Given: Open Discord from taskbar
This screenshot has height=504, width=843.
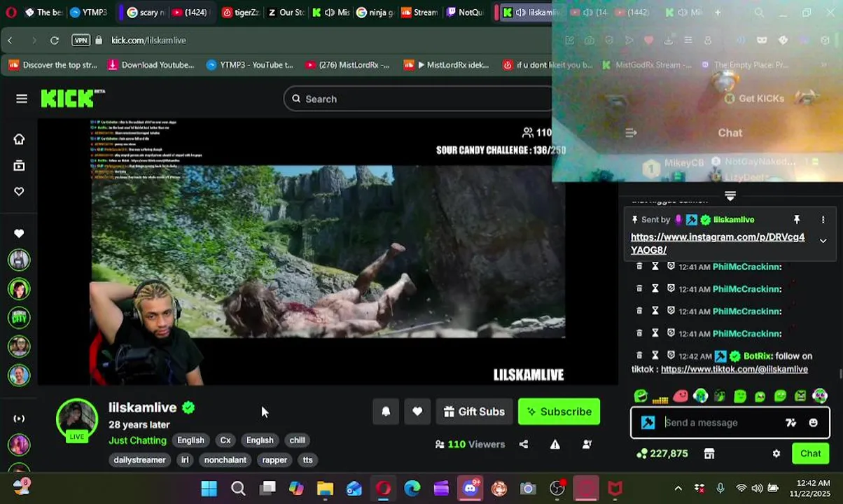Looking at the screenshot, I should click(470, 489).
